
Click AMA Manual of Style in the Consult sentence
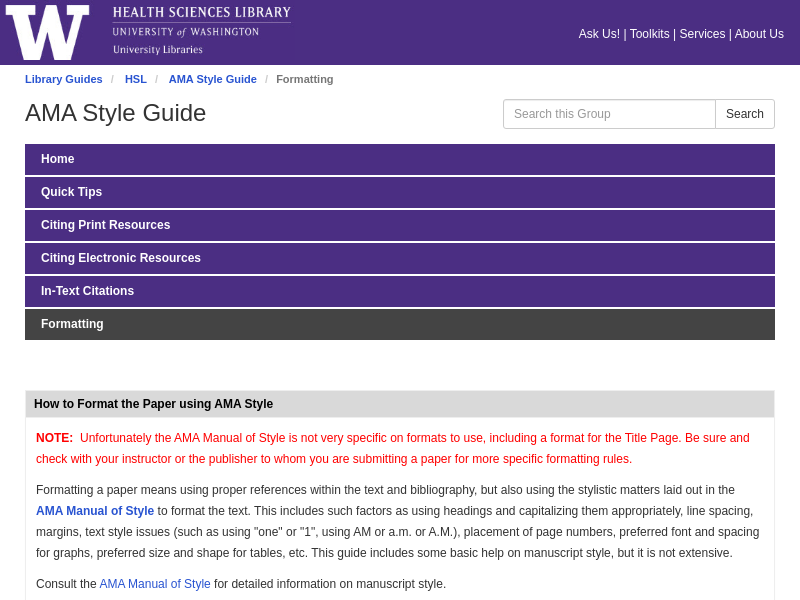(155, 584)
